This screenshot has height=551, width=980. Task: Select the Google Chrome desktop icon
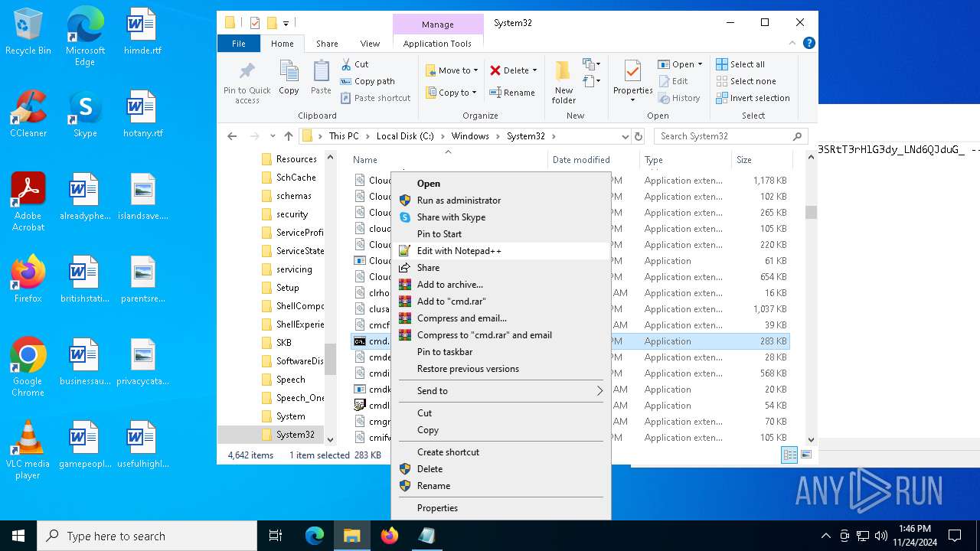pyautogui.click(x=28, y=367)
